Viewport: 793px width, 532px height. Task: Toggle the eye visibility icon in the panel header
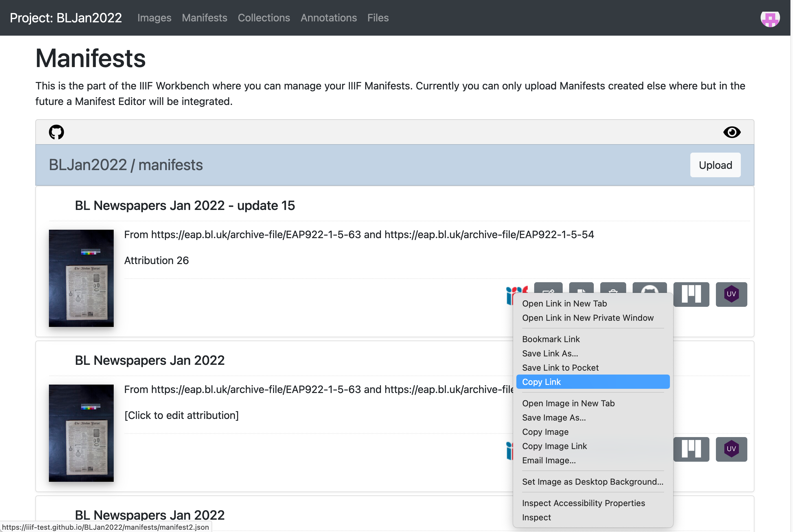[731, 132]
